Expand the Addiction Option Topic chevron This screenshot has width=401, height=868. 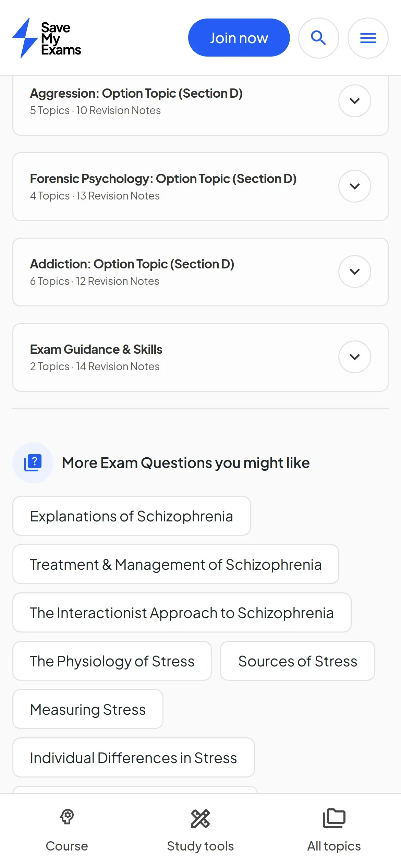click(x=354, y=272)
